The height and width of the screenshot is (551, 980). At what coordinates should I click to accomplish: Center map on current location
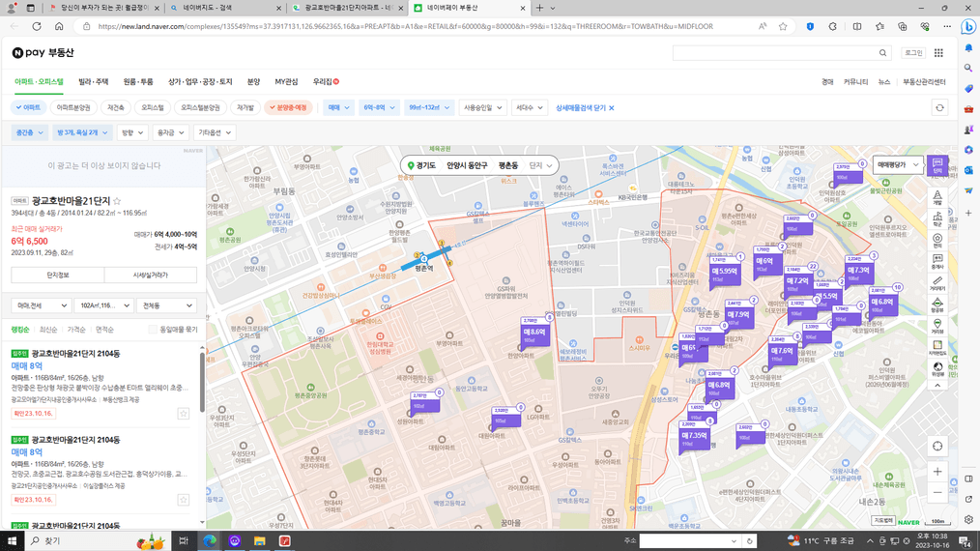click(x=937, y=446)
